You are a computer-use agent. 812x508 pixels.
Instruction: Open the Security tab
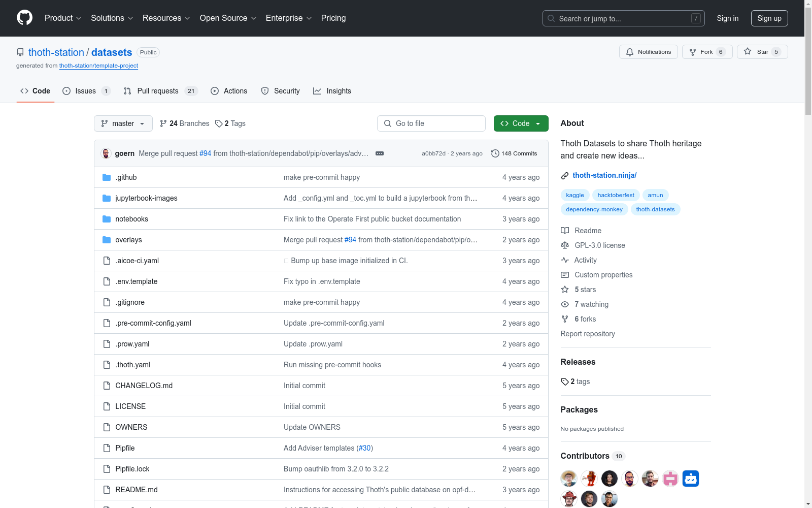pyautogui.click(x=281, y=91)
